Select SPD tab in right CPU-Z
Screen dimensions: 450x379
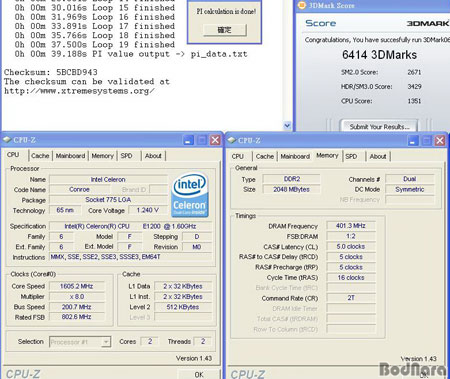point(351,156)
